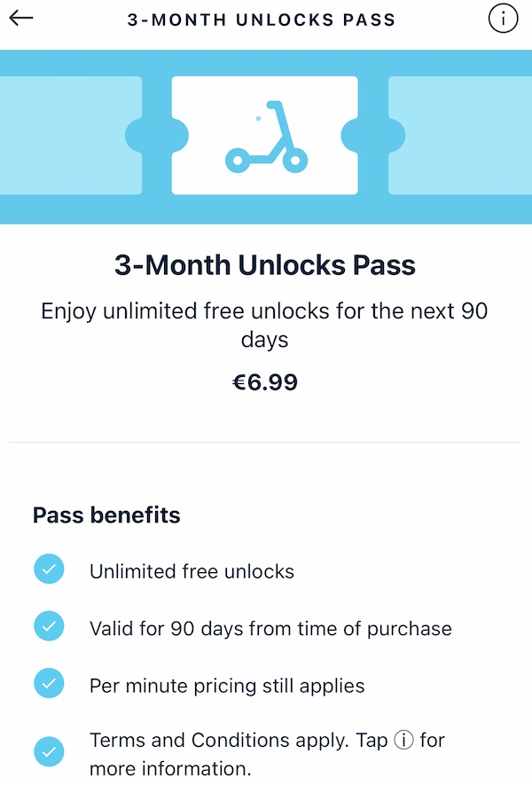Open the info icon in header
The height and width of the screenshot is (785, 532).
pyautogui.click(x=503, y=19)
